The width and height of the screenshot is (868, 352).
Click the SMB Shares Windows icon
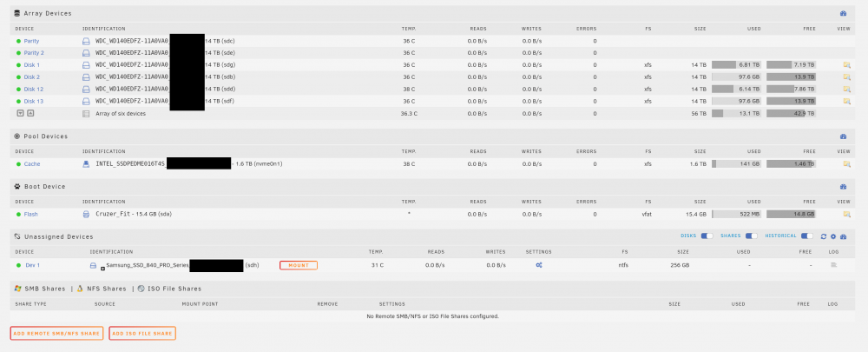pyautogui.click(x=18, y=289)
